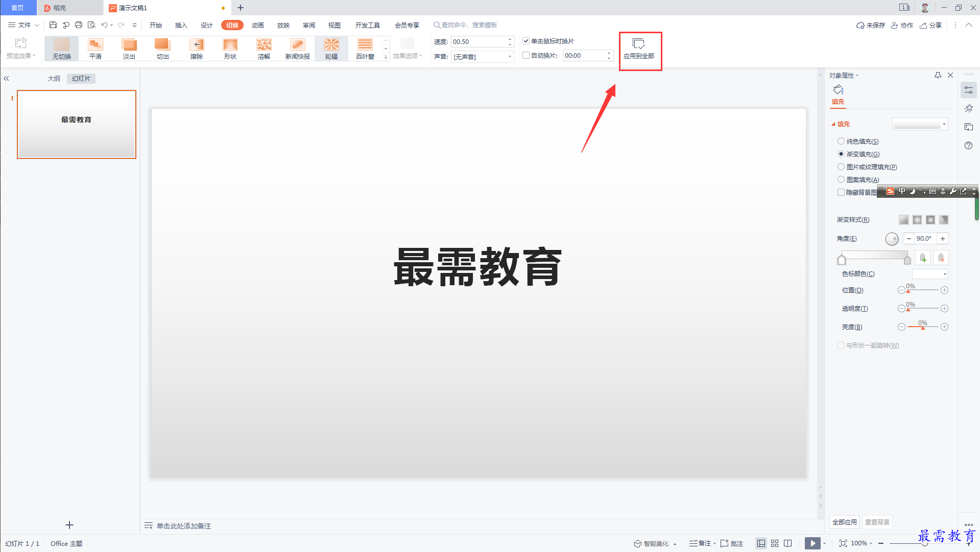Toggle 单击鼠标时换片 checkbox
Viewport: 980px width, 552px height.
coord(526,41)
